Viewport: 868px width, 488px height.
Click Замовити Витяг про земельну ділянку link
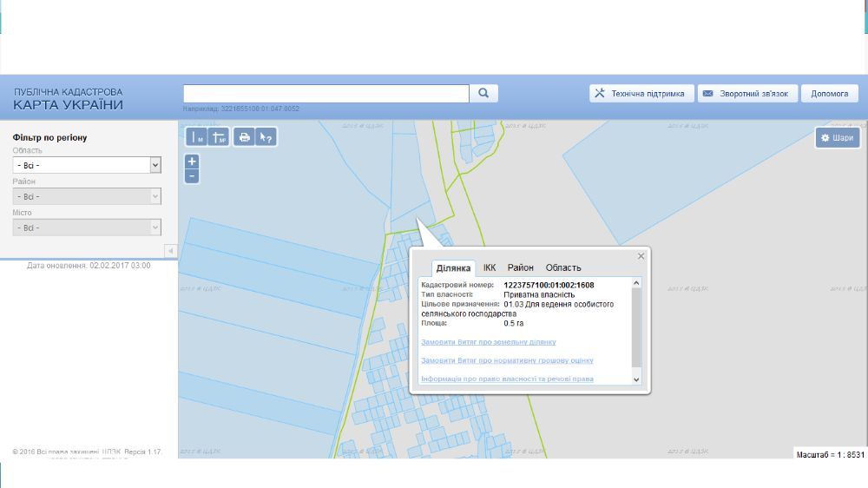point(488,342)
